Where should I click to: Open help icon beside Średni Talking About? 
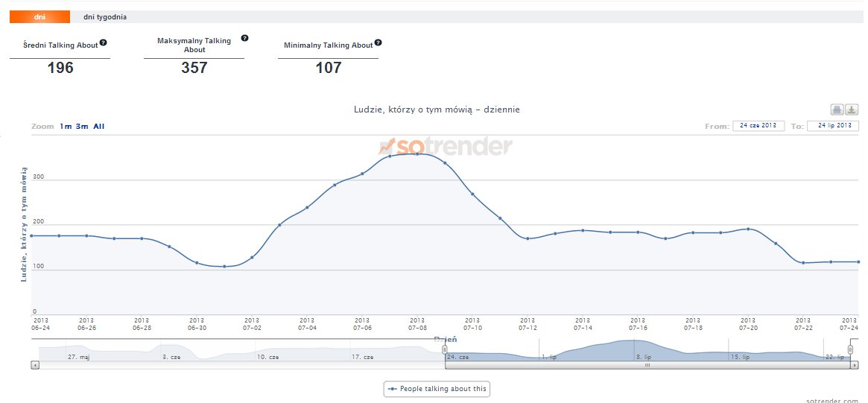click(x=104, y=43)
